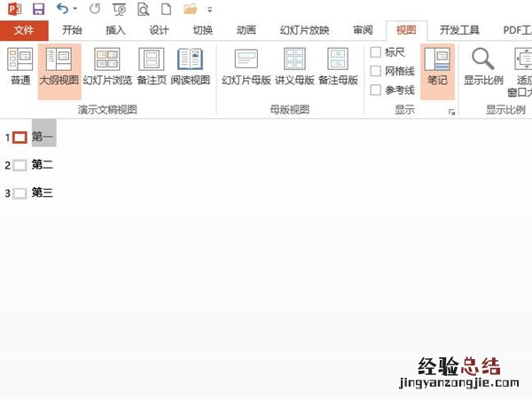Open 幻灯片浏览 slide sorter view
The width and height of the screenshot is (532, 399).
click(107, 67)
